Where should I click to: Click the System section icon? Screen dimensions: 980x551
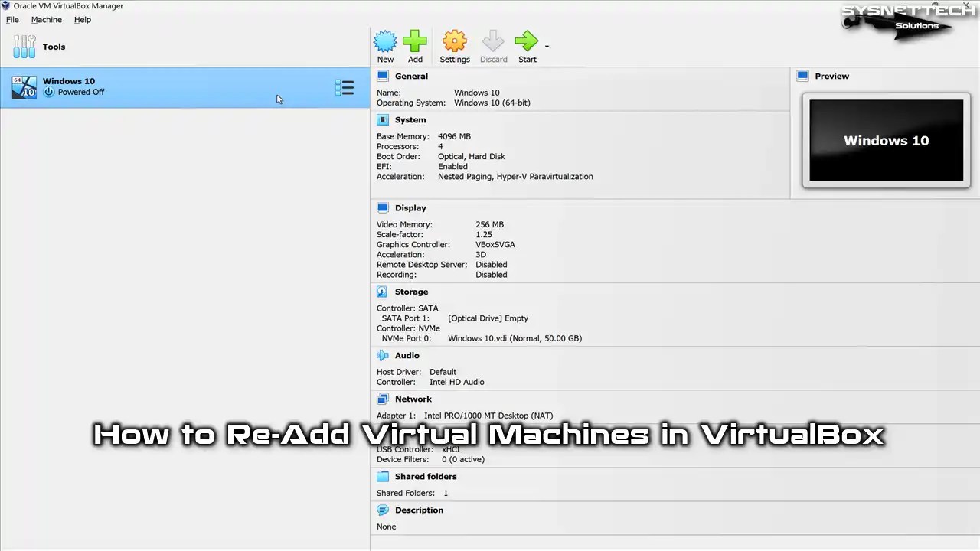(x=382, y=119)
